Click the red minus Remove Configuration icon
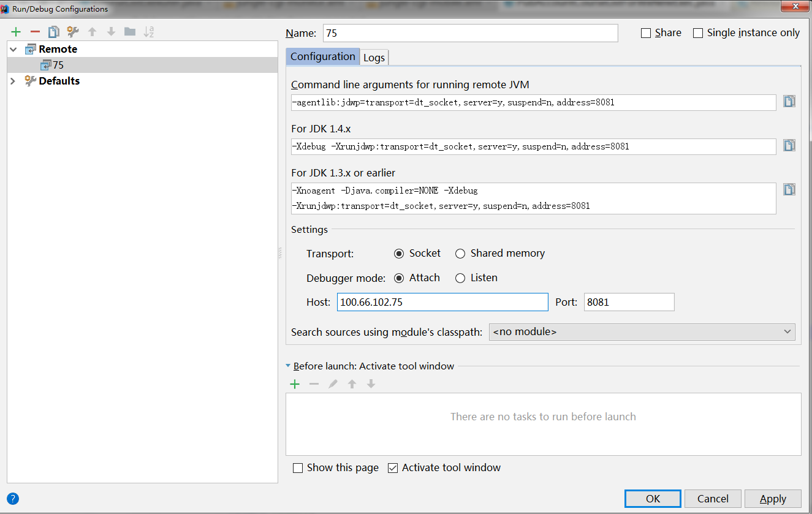This screenshot has height=514, width=812. [x=35, y=32]
